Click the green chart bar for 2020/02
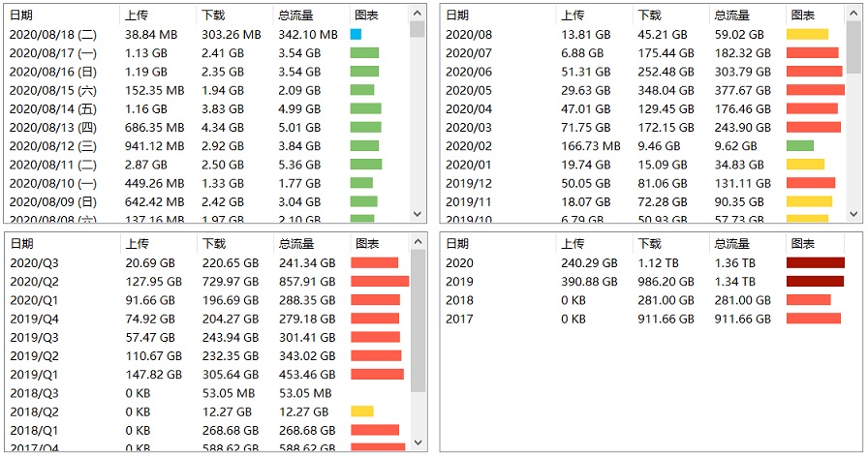Viewport: 868px width, 457px height. [800, 146]
